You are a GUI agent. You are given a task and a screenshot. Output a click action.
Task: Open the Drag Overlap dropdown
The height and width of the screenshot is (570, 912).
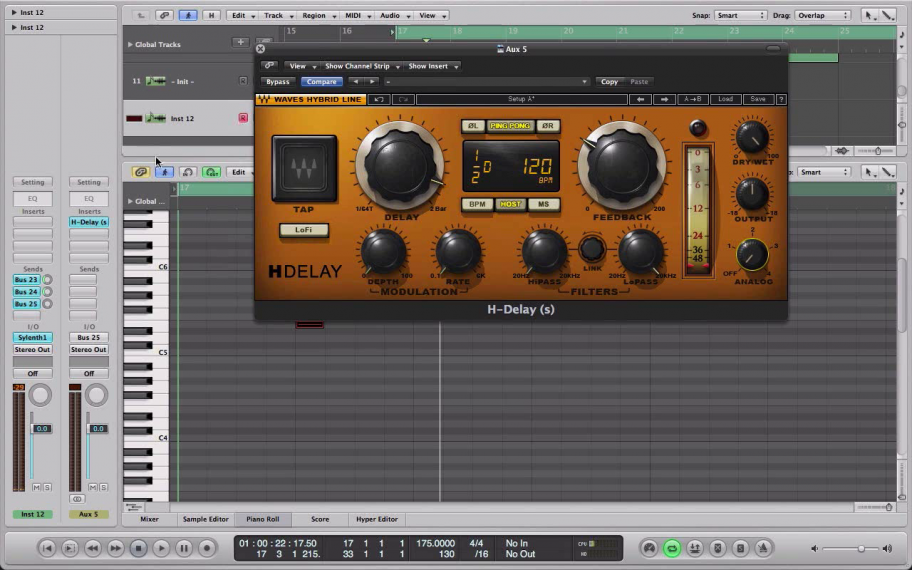click(823, 16)
